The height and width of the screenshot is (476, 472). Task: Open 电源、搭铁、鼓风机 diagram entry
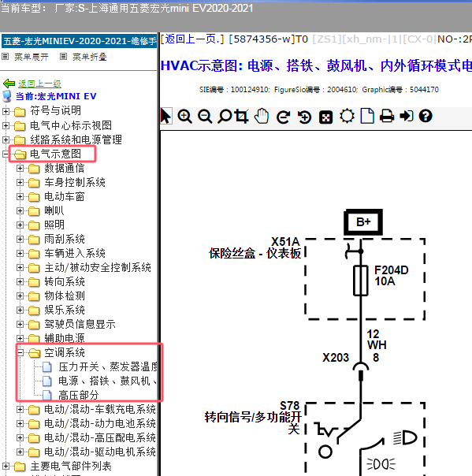(108, 381)
